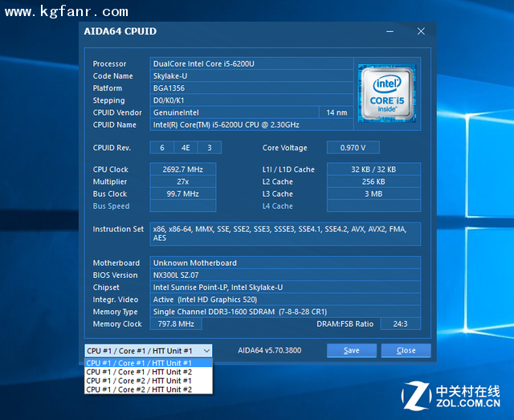Click the 797.8 MHz memory clock value
The image size is (514, 420).
(x=176, y=324)
